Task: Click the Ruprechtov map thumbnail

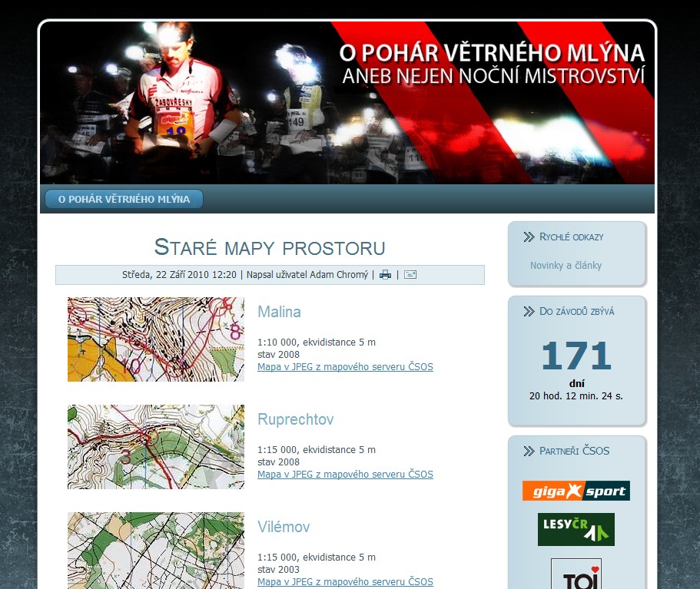Action: (156, 447)
